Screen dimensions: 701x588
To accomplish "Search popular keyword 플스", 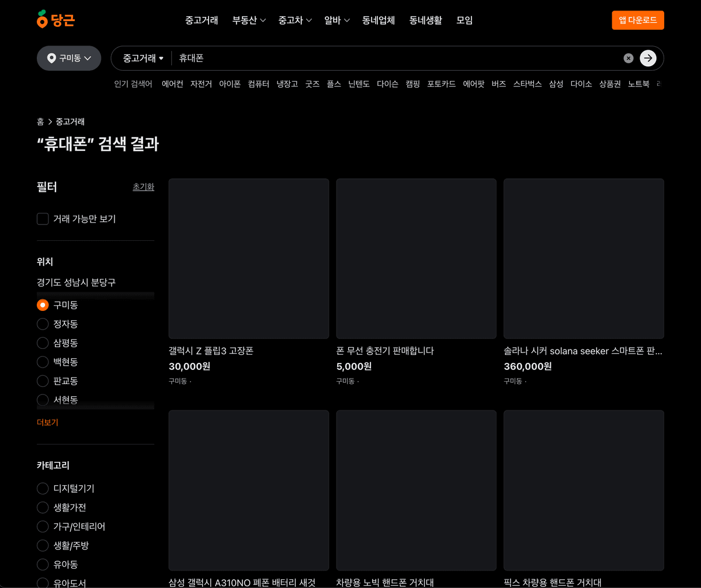I will (334, 84).
